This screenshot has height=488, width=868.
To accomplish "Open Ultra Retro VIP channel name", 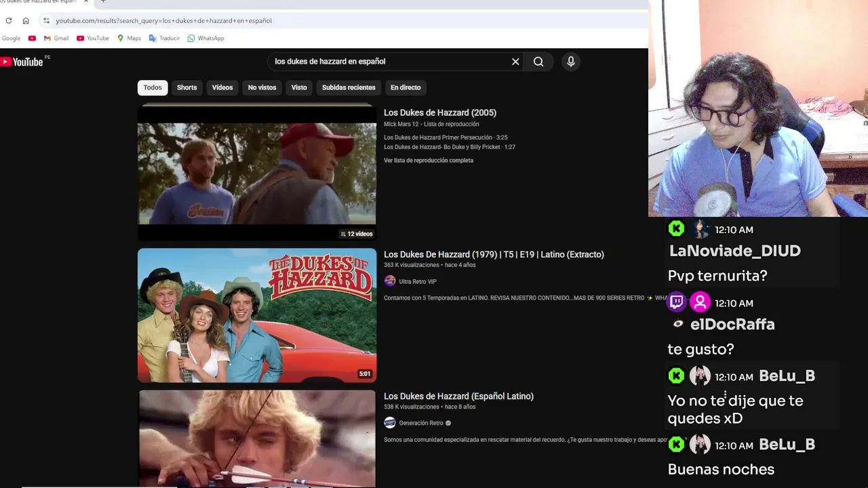I will click(x=418, y=281).
